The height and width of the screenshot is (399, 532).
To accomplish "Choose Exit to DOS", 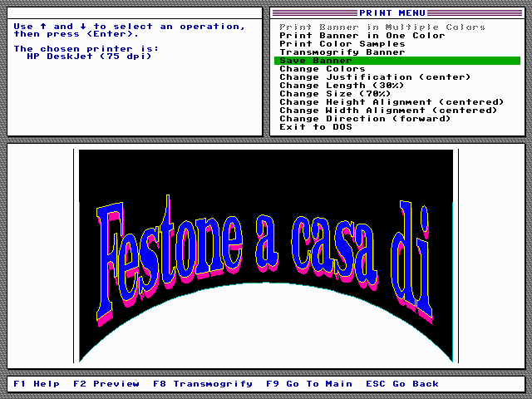I will coord(316,127).
